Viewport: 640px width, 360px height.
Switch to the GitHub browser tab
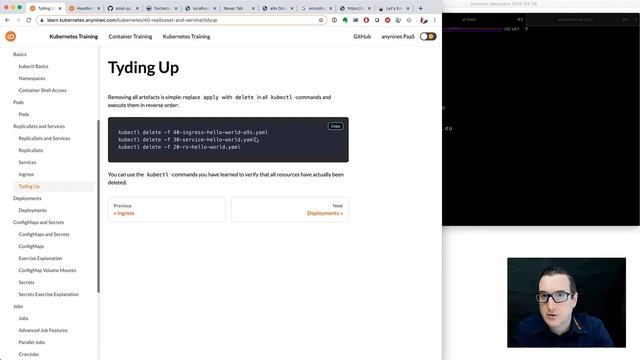pos(123,8)
